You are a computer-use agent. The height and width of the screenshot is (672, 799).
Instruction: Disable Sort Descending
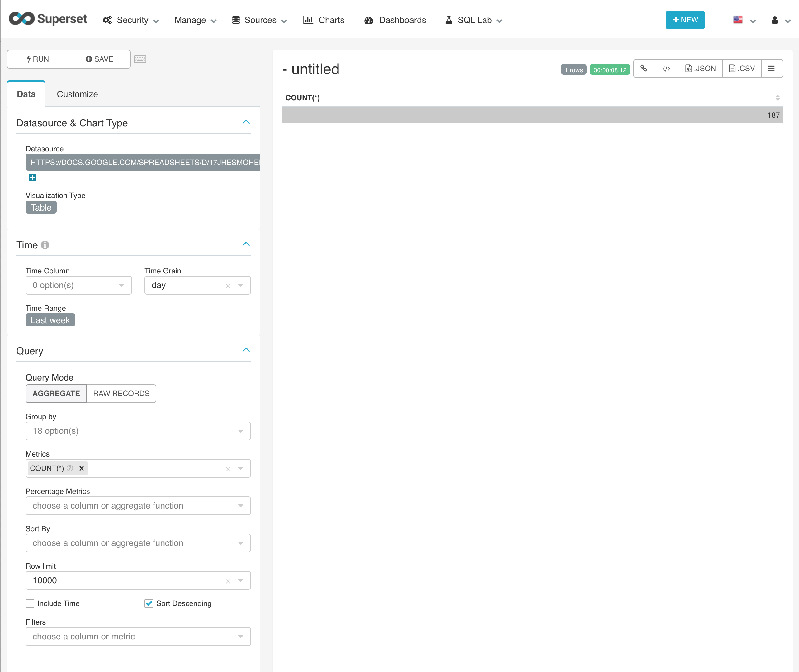click(149, 603)
